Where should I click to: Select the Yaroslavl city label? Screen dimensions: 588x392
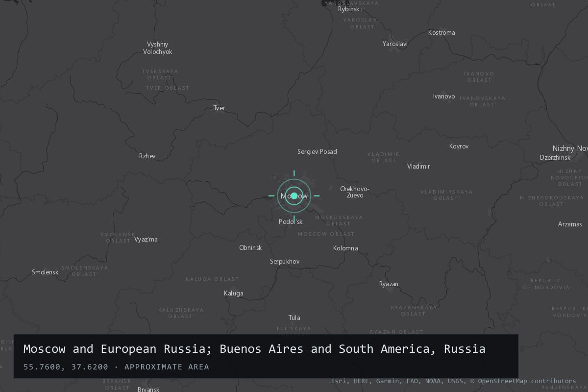(x=395, y=44)
